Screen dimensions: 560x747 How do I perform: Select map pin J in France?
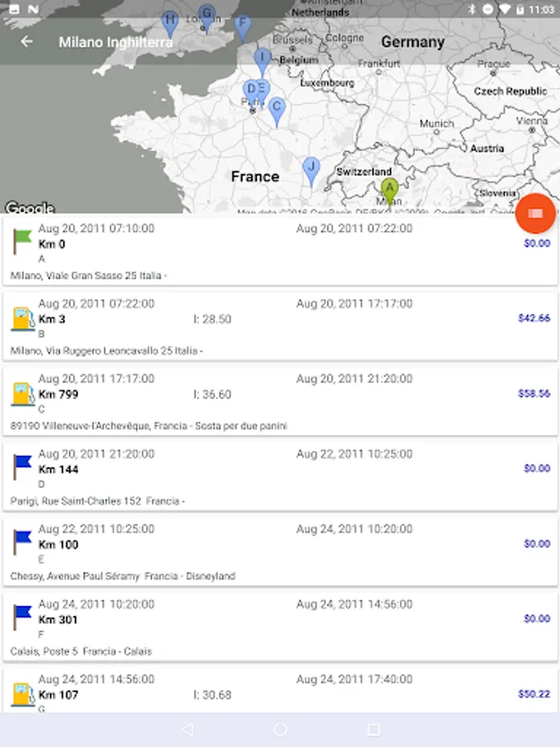click(311, 172)
